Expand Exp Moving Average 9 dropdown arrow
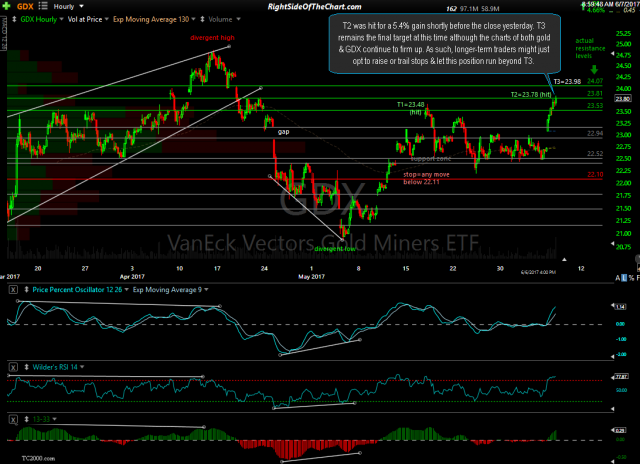Image resolution: width=640 pixels, height=464 pixels. click(206, 290)
